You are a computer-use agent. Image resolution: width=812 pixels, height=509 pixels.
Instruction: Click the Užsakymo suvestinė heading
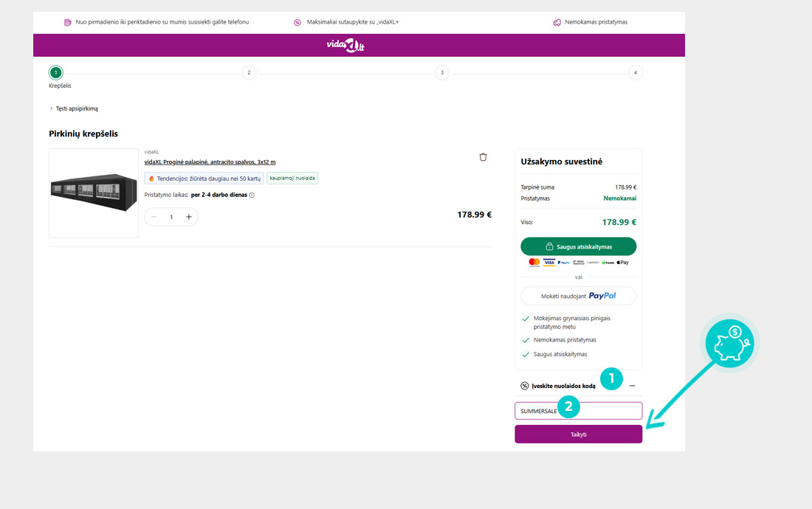point(562,162)
